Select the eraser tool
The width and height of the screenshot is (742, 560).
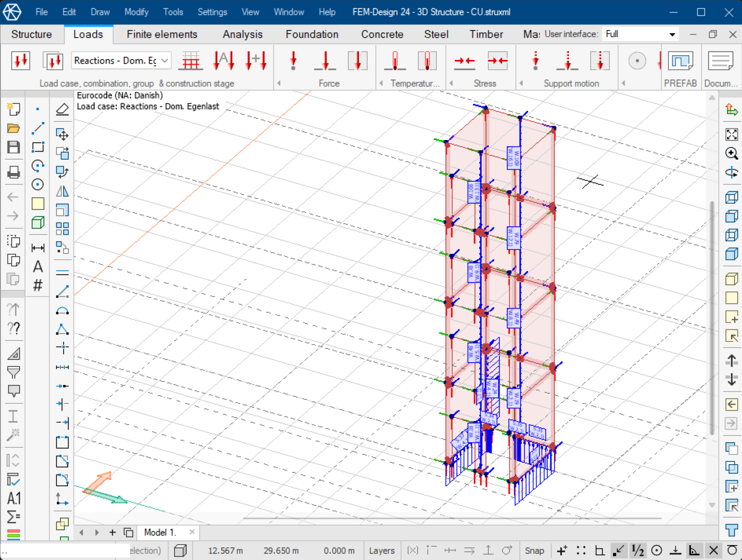click(62, 109)
